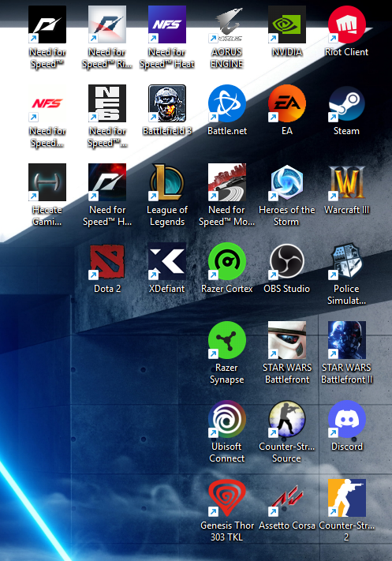392x561 pixels.
Task: Select Heroes of the Storm icon
Action: [287, 182]
